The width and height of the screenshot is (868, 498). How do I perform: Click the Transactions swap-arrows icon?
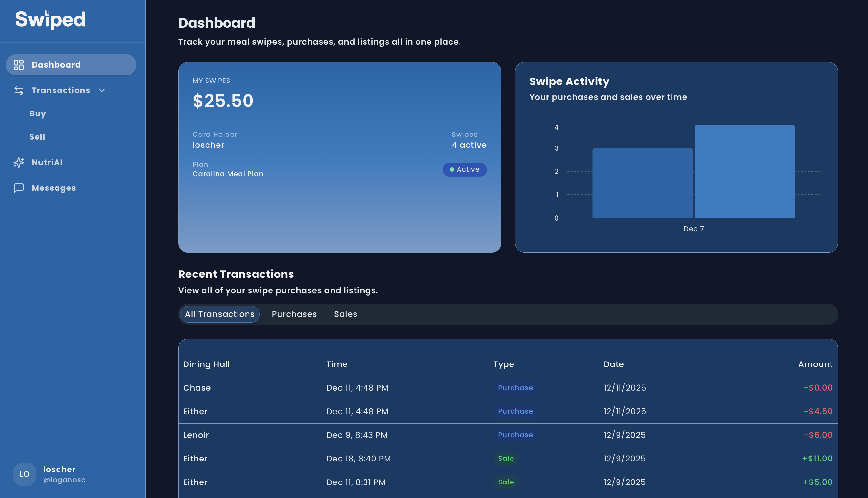19,90
